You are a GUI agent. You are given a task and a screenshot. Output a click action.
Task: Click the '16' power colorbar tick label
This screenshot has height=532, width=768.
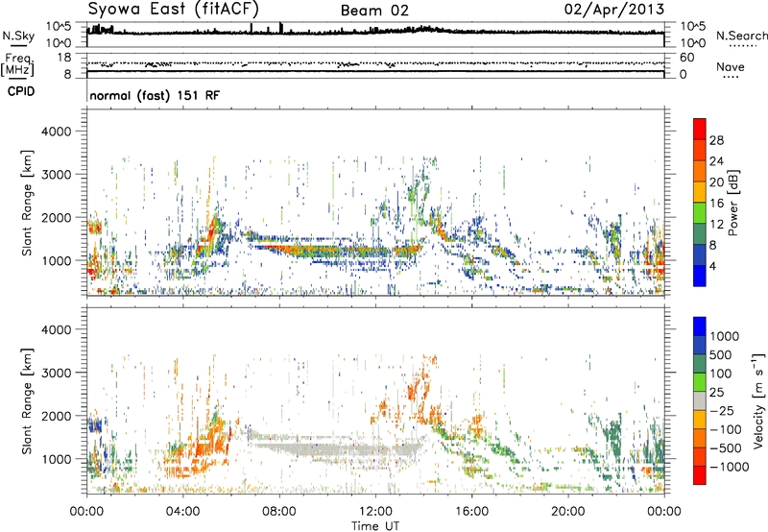pos(716,204)
